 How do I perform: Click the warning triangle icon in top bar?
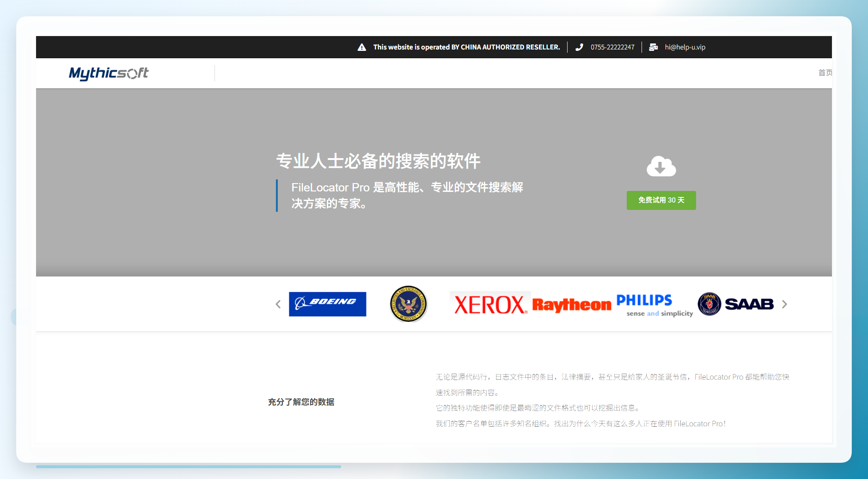point(362,47)
